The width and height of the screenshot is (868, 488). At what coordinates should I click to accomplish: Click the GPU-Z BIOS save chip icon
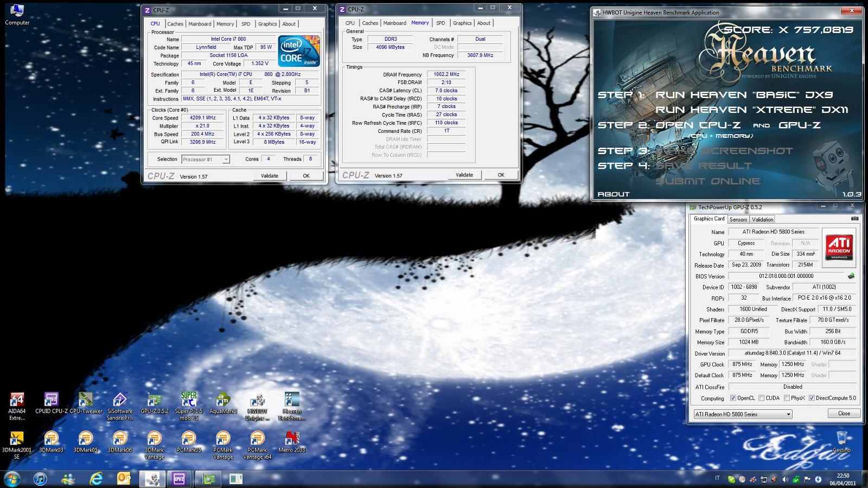pyautogui.click(x=851, y=276)
